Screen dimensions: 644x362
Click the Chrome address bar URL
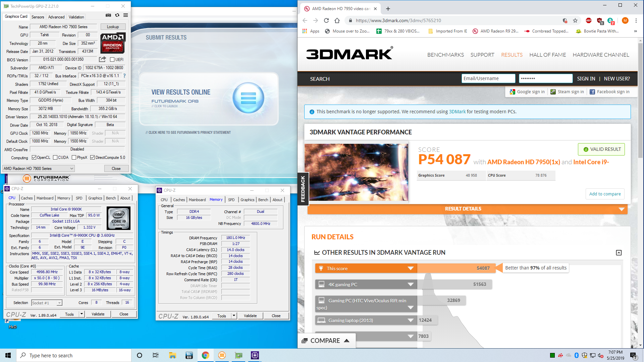pos(398,20)
